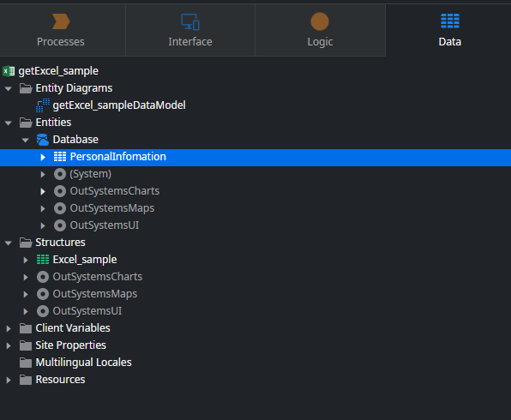Viewport: 511px width, 420px height.
Task: Expand the Client Variables folder
Action: (x=9, y=328)
